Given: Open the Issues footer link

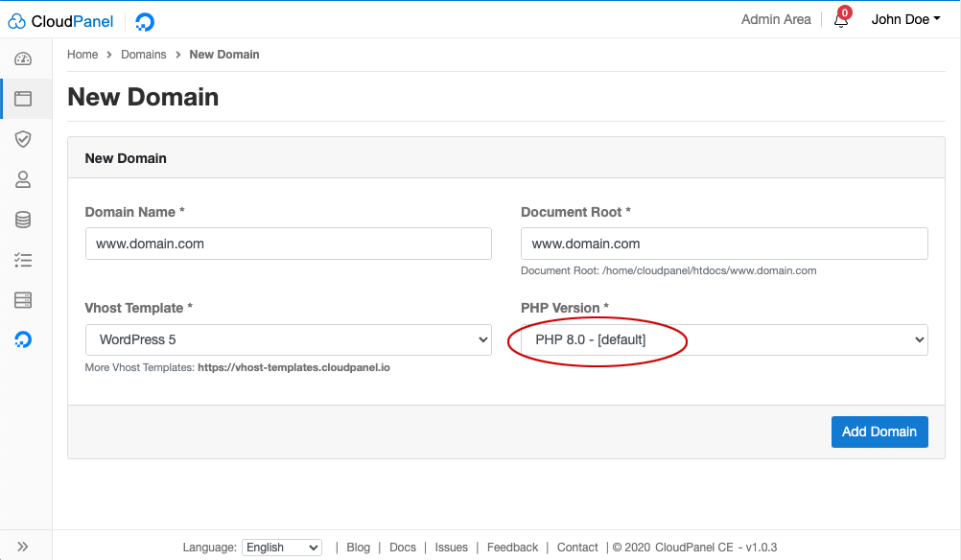Looking at the screenshot, I should click(x=451, y=548).
